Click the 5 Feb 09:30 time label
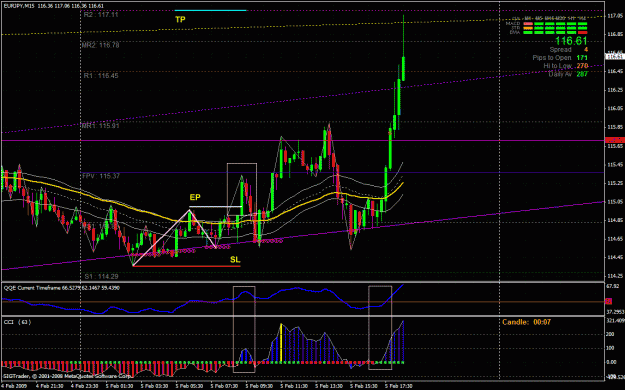 click(259, 386)
